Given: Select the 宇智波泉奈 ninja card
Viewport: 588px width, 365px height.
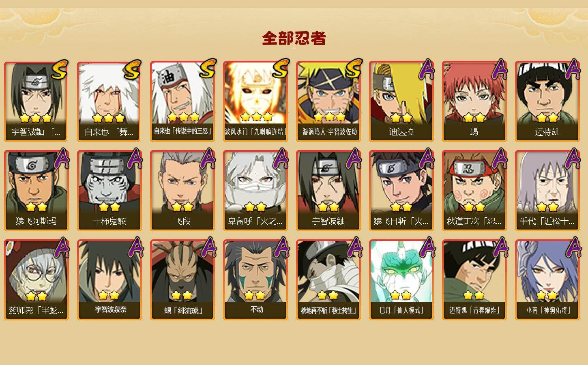Looking at the screenshot, I should [x=109, y=280].
